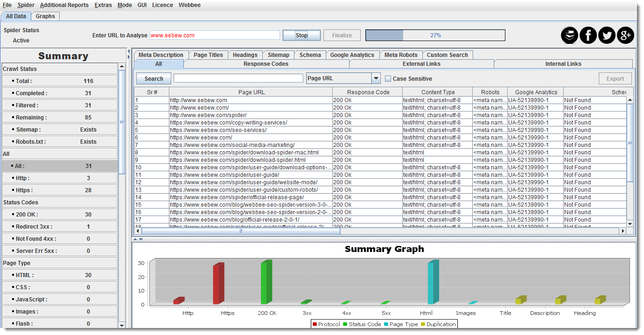View the Google Analytics tab
Screen dimensions: 644x335
click(x=352, y=55)
